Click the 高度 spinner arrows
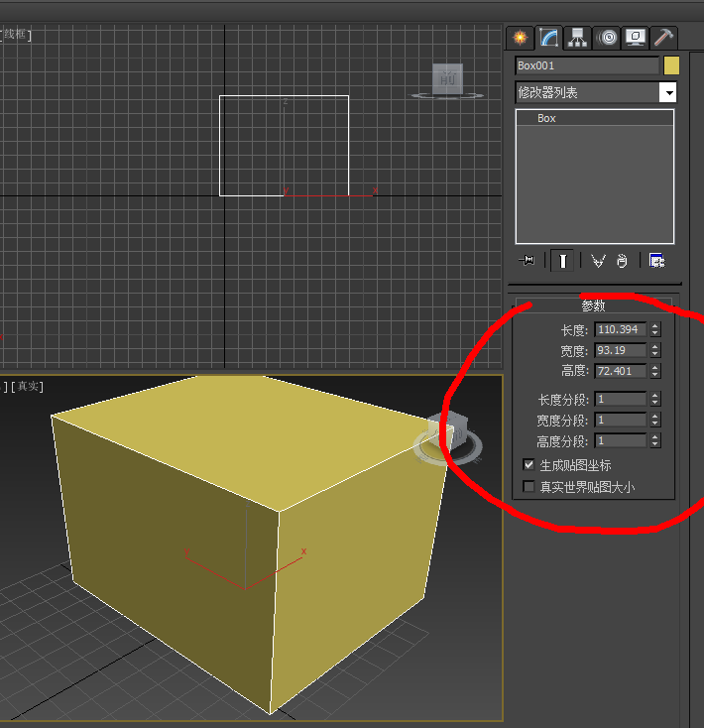The height and width of the screenshot is (728, 704). coord(654,371)
